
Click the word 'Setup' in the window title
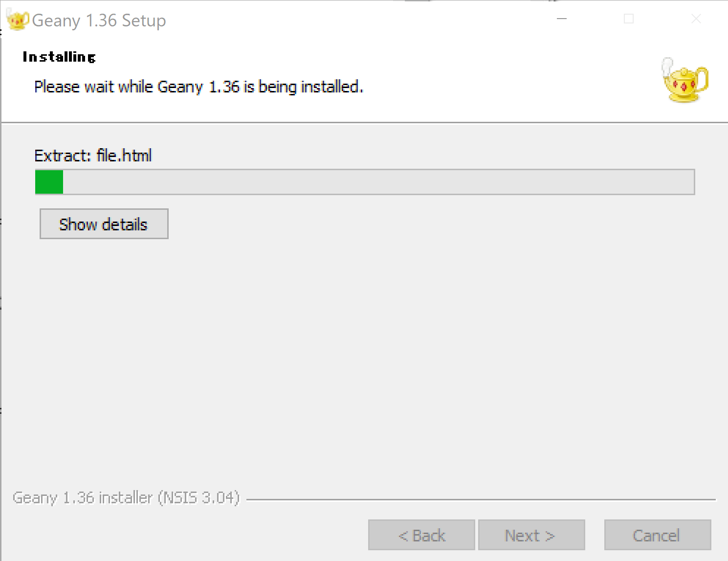click(x=144, y=21)
